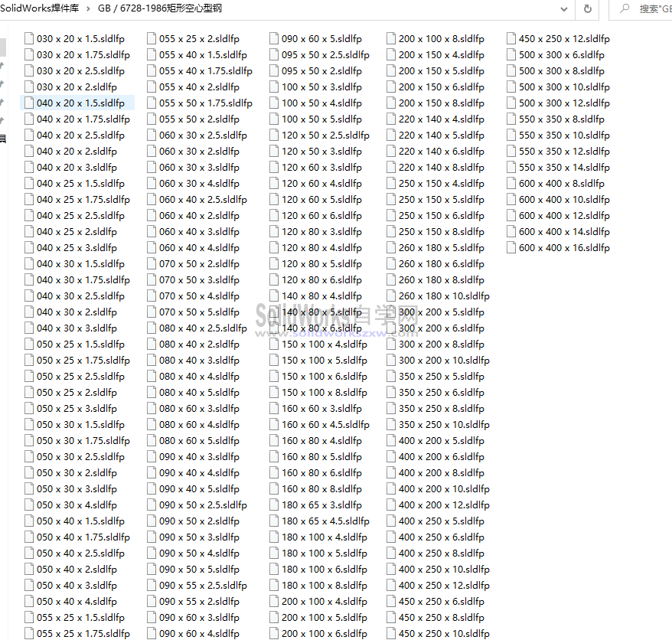Select 300 x 200 x 5.sldlfp
The image size is (672, 640).
click(x=435, y=312)
